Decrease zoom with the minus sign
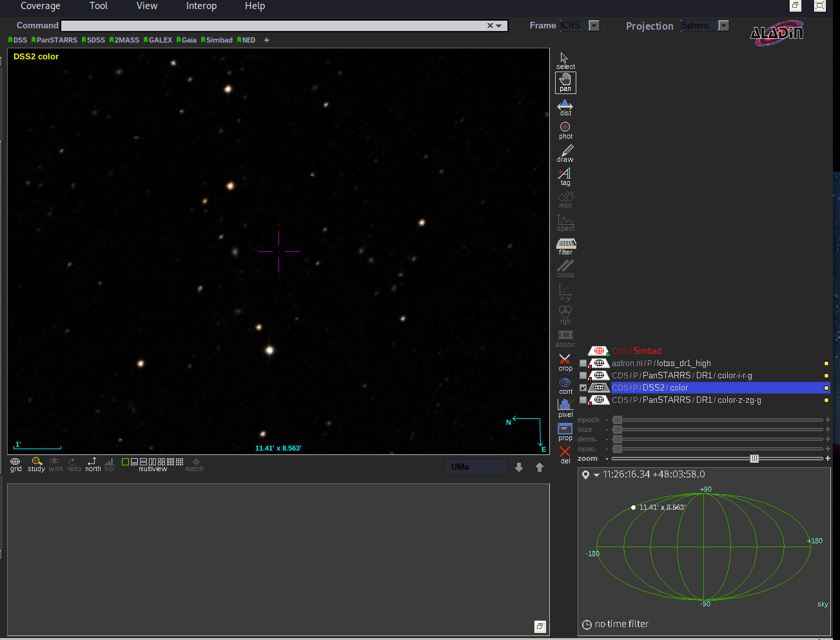This screenshot has height=640, width=840. [x=607, y=458]
